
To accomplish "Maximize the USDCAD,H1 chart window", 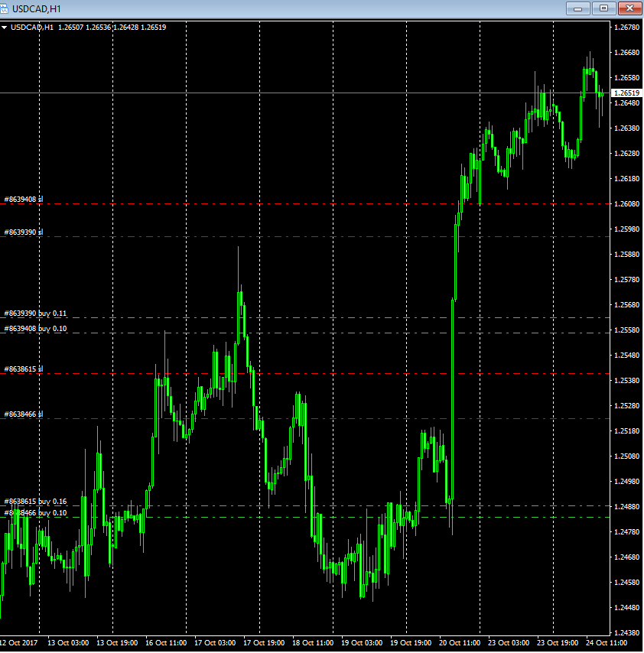I will (603, 8).
